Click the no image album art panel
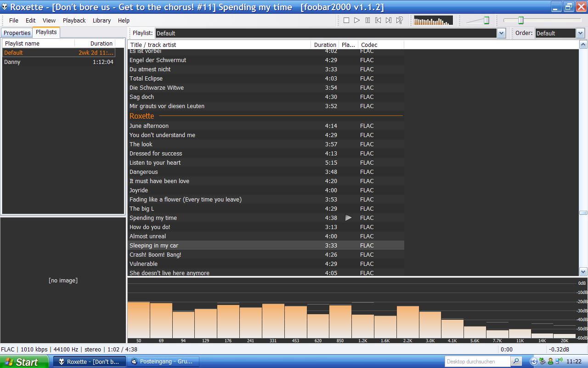Image resolution: width=588 pixels, height=368 pixels. click(x=63, y=280)
